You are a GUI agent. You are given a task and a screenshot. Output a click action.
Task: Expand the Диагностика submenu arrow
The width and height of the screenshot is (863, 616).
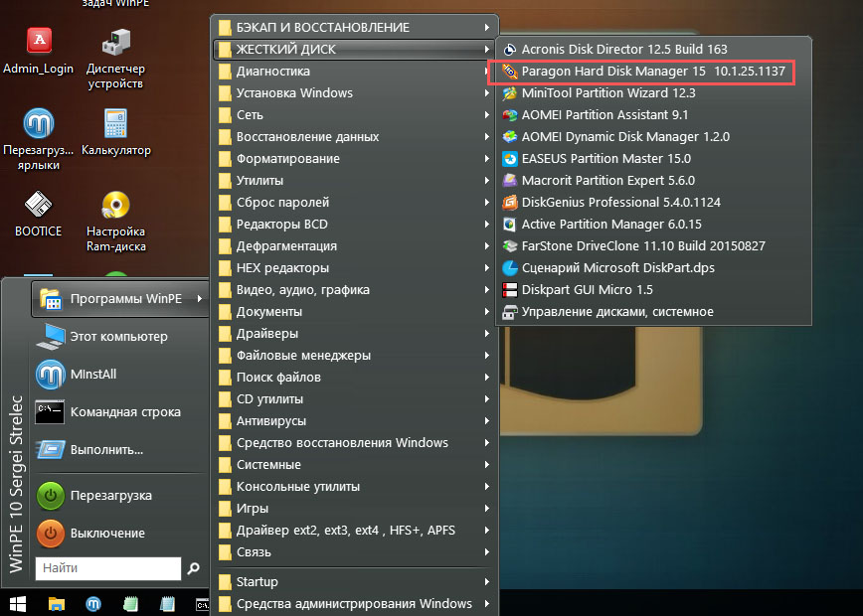click(x=487, y=72)
